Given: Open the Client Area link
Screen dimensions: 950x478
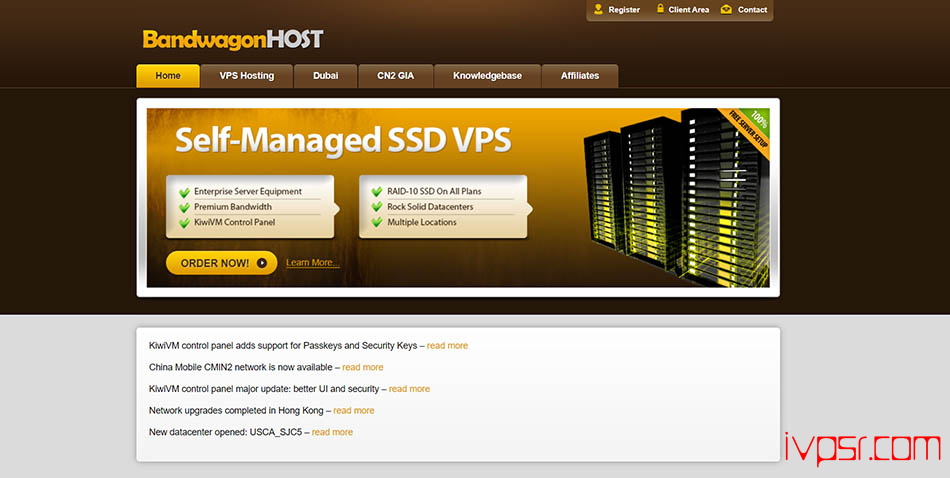Looking at the screenshot, I should [x=688, y=10].
